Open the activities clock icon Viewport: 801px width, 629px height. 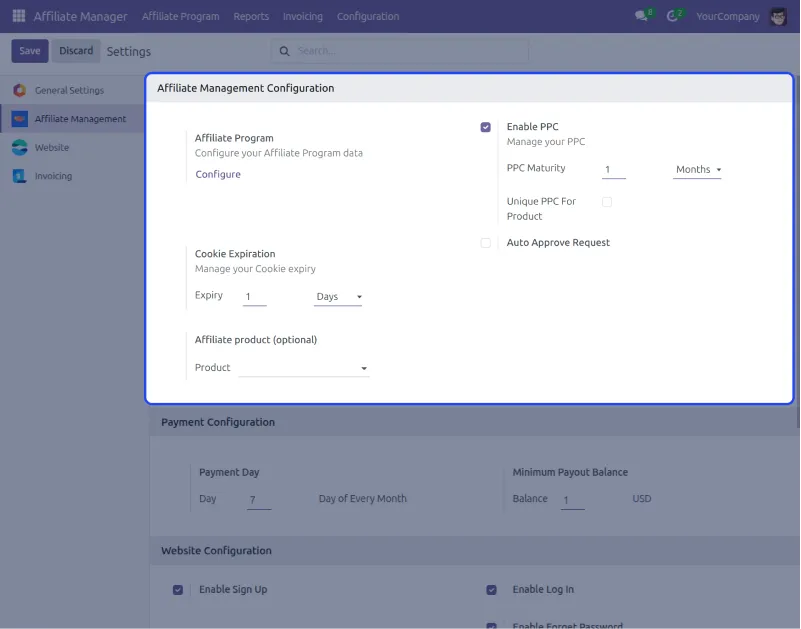pos(672,15)
